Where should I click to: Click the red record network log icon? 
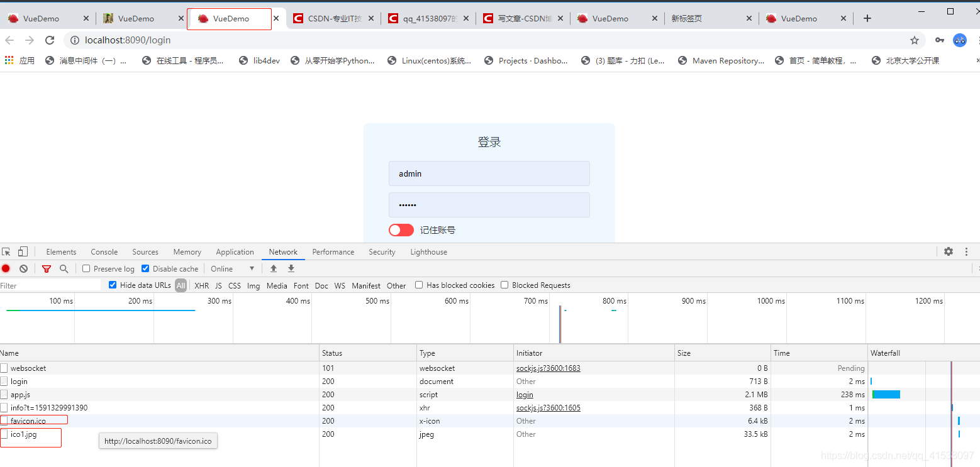(x=6, y=268)
